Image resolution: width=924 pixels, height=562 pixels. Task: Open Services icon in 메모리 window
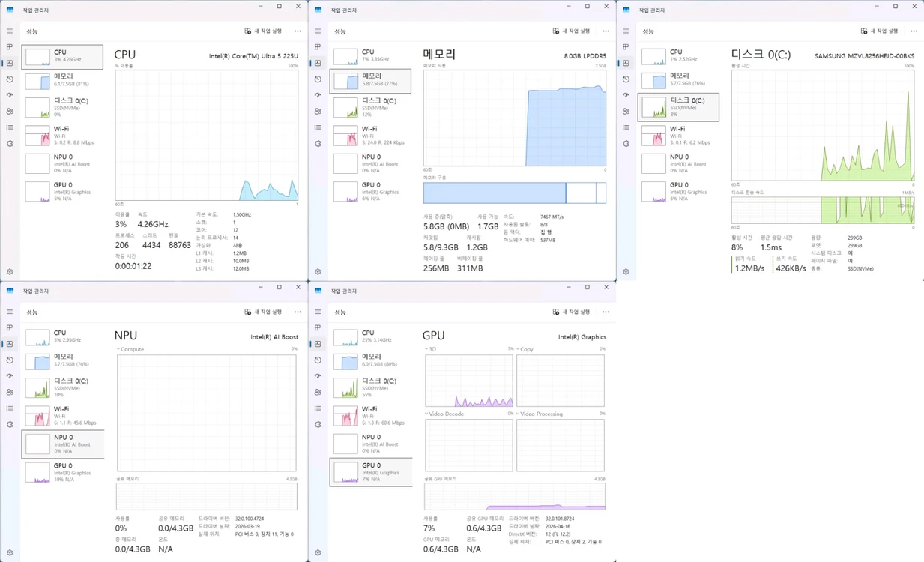[x=318, y=144]
